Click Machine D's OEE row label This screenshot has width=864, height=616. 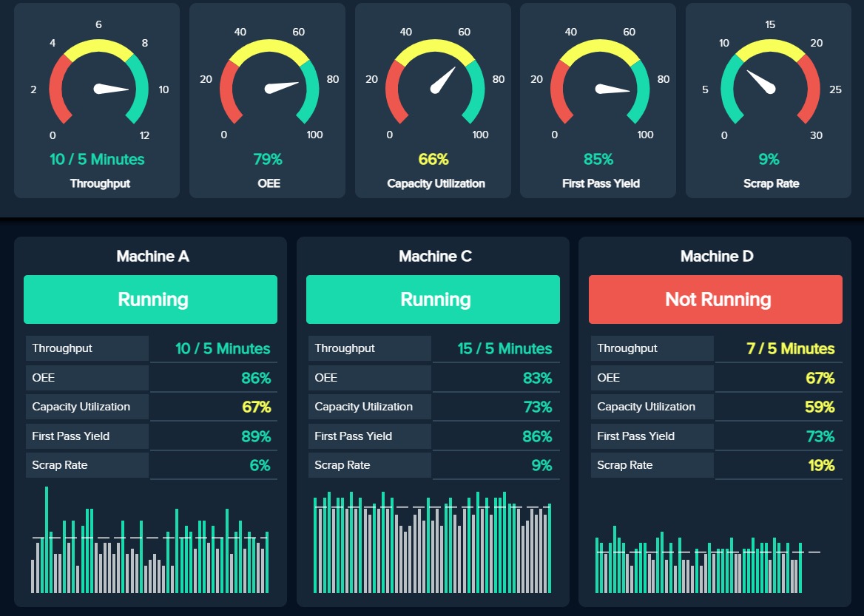[608, 378]
